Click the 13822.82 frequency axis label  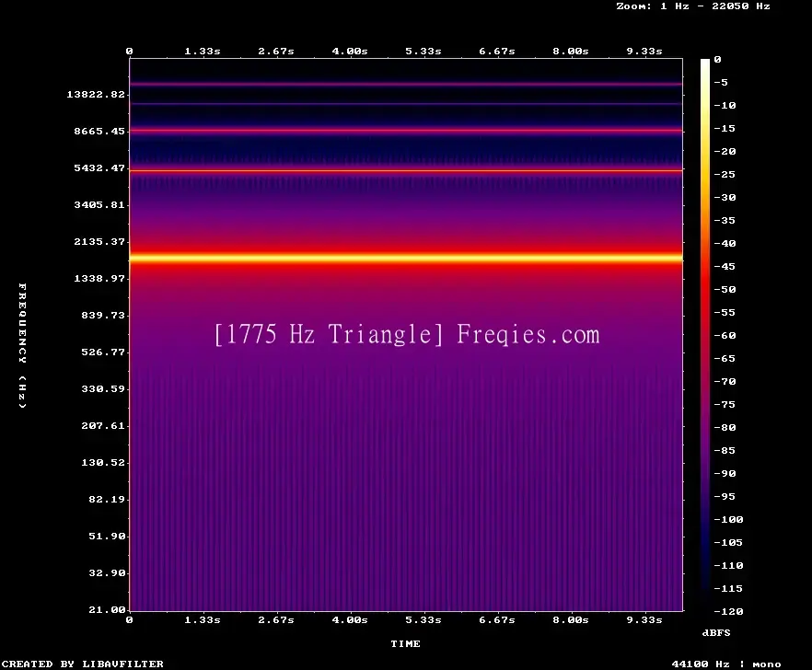pyautogui.click(x=96, y=94)
